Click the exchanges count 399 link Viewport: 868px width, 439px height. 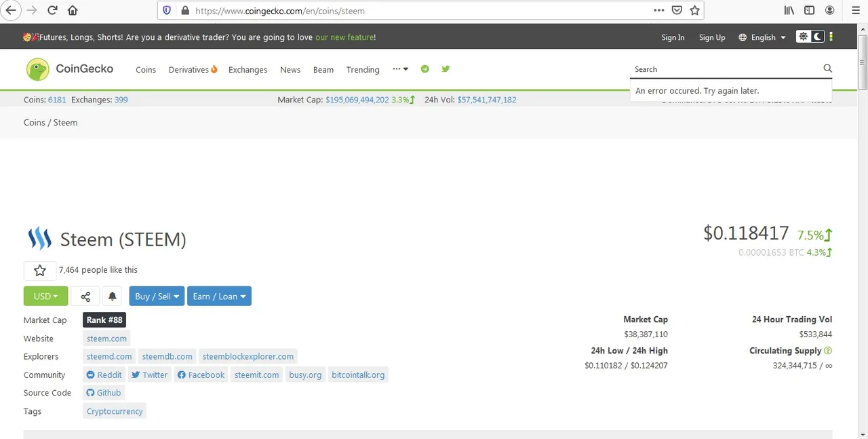121,100
